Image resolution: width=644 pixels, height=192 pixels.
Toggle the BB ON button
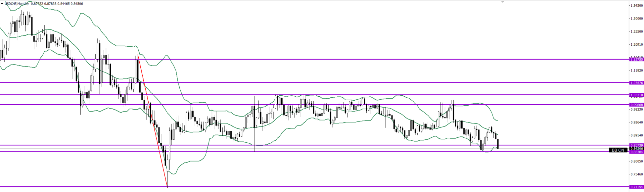click(618, 150)
